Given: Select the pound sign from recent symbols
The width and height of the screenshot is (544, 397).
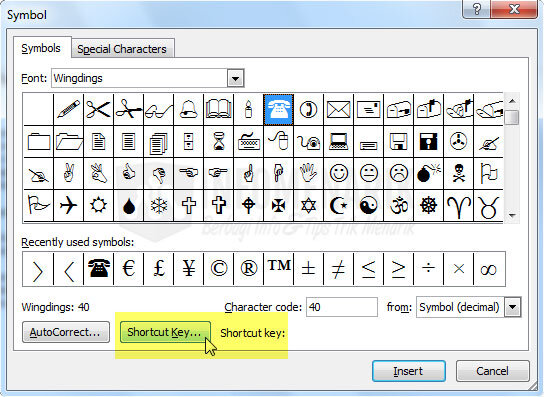Looking at the screenshot, I should coord(159,269).
